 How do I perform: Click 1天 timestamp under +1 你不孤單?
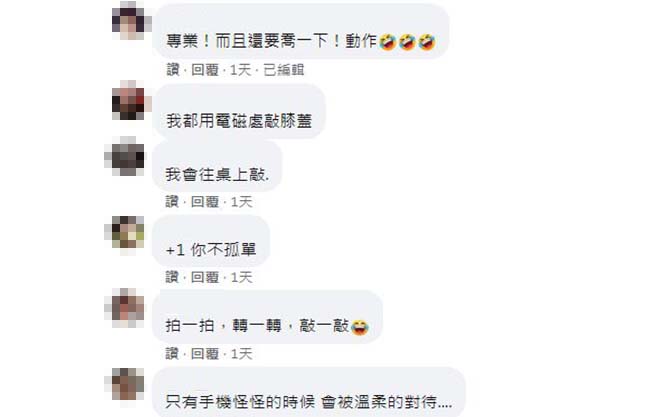pyautogui.click(x=241, y=277)
